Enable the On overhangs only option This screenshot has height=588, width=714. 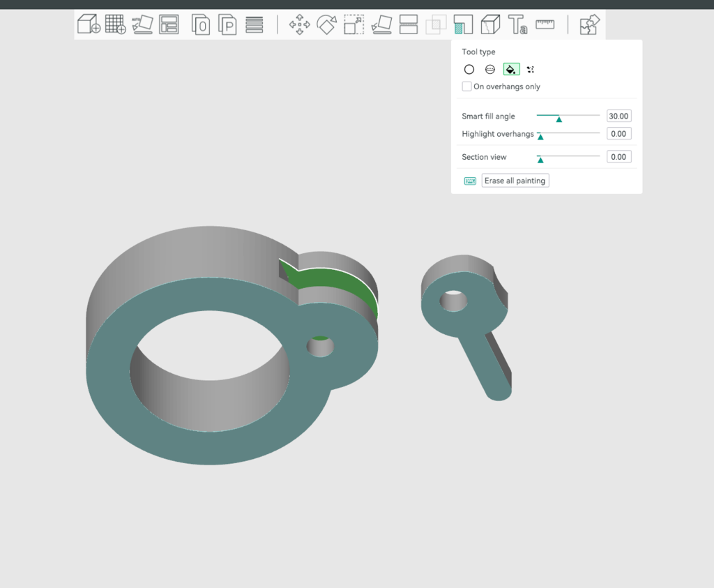pyautogui.click(x=466, y=86)
